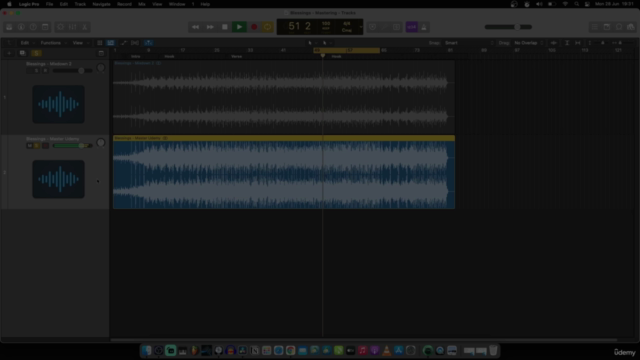Open the Record menu
The width and height of the screenshot is (640, 360).
[124, 4]
